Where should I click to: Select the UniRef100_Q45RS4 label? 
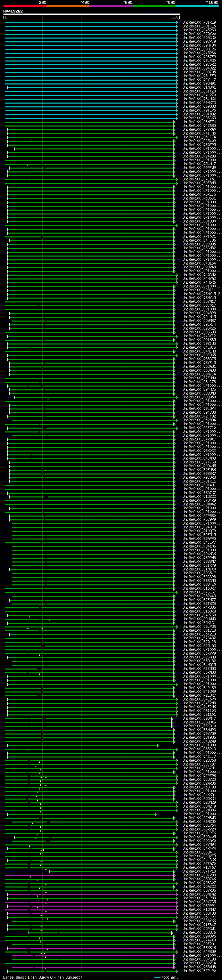tap(199, 53)
